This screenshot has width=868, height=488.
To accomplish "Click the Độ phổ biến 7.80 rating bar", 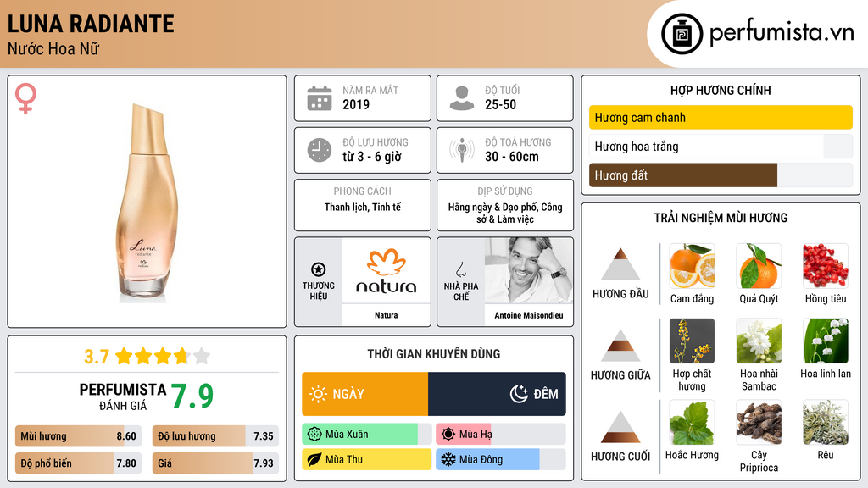I will (x=79, y=463).
